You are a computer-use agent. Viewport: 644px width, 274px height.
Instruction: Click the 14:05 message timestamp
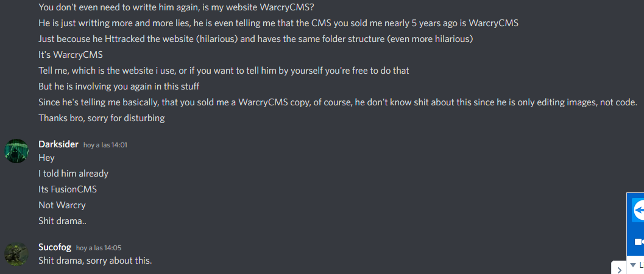tap(99, 248)
